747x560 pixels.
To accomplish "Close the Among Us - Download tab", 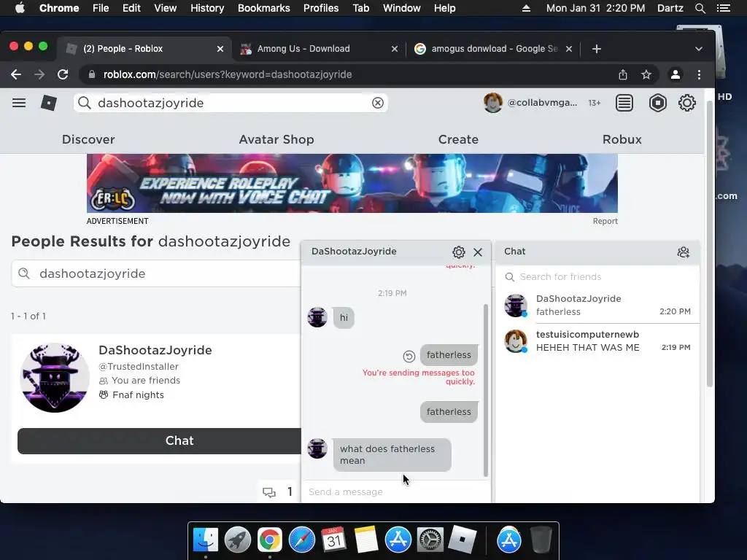I will pyautogui.click(x=395, y=49).
